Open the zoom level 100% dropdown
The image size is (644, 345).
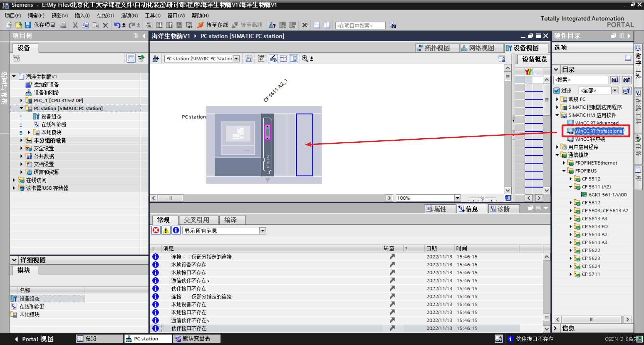click(x=458, y=198)
